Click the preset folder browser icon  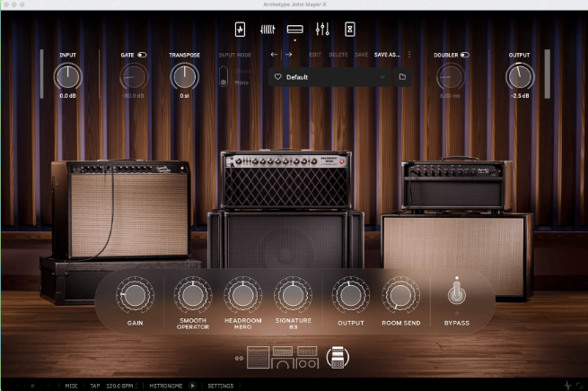[402, 77]
